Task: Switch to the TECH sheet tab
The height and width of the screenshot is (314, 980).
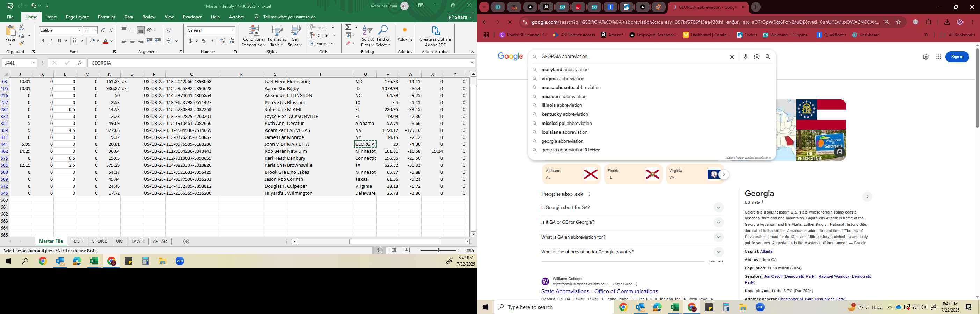Action: [77, 241]
